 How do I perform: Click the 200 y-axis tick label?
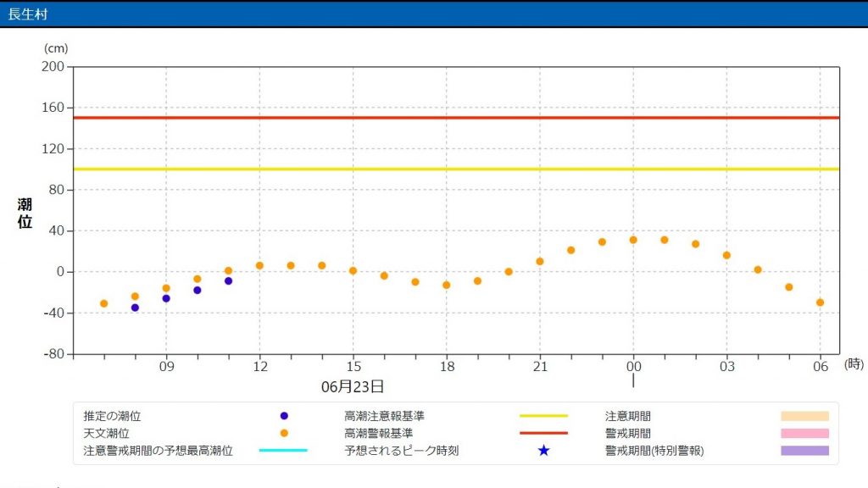pyautogui.click(x=53, y=66)
